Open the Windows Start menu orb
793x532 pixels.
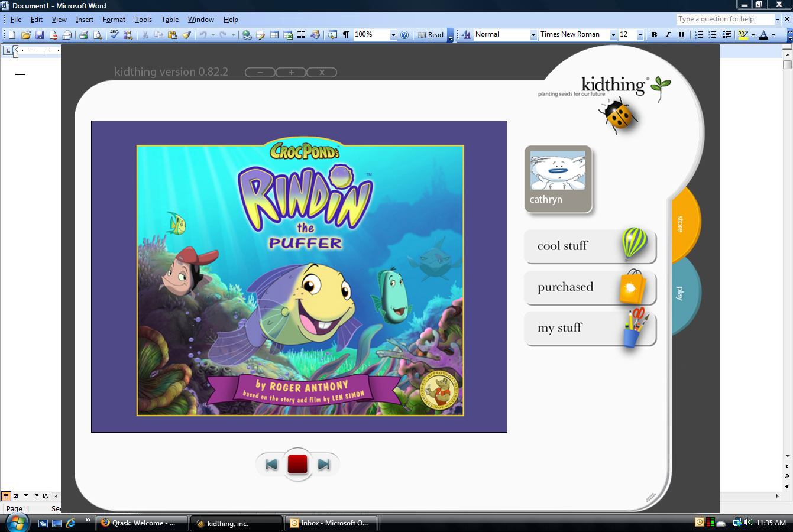[x=17, y=523]
